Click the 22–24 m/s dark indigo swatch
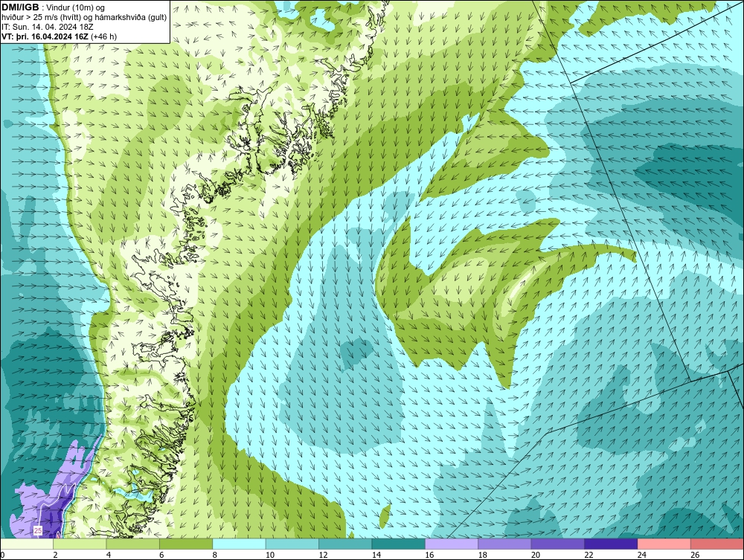Viewport: 744px width, 560px height. [611, 544]
